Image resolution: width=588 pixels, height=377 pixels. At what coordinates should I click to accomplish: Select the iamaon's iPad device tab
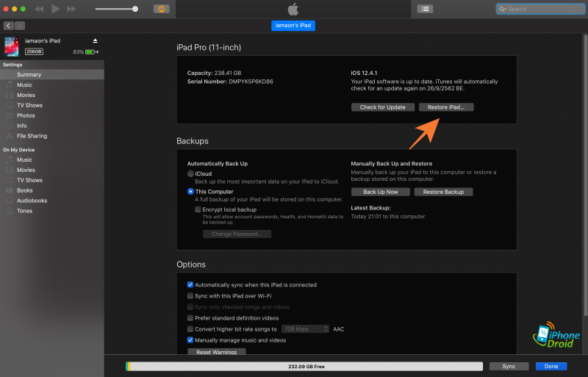[x=293, y=26]
